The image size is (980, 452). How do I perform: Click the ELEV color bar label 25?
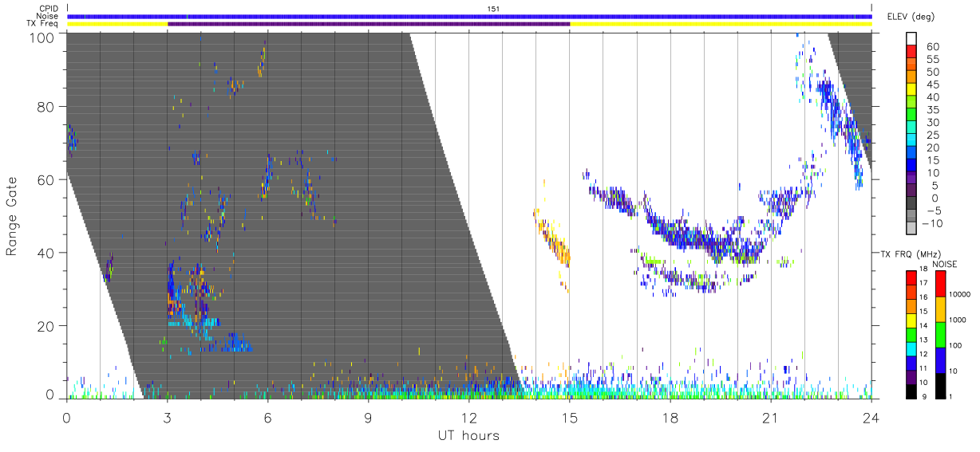(x=933, y=136)
